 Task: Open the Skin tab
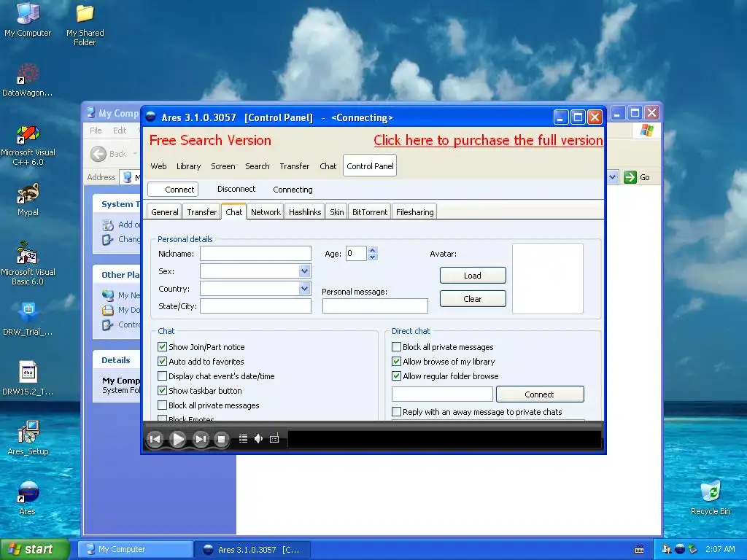point(337,212)
